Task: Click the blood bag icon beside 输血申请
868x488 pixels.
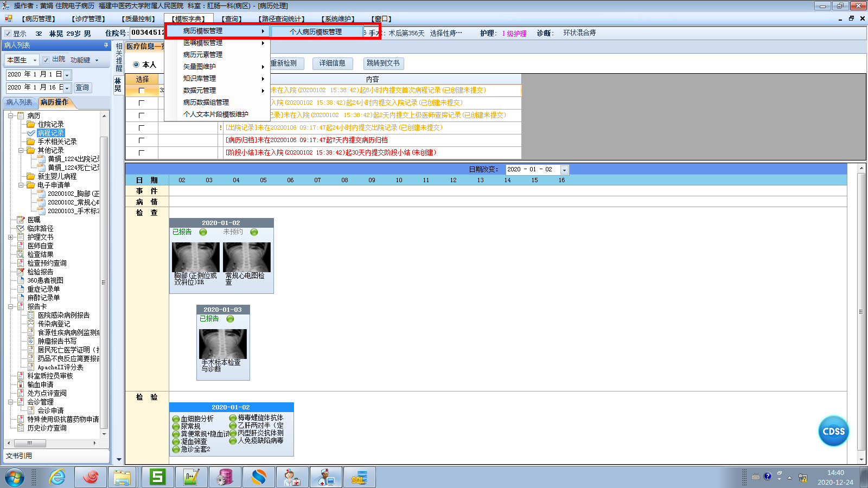Action: pyautogui.click(x=21, y=384)
